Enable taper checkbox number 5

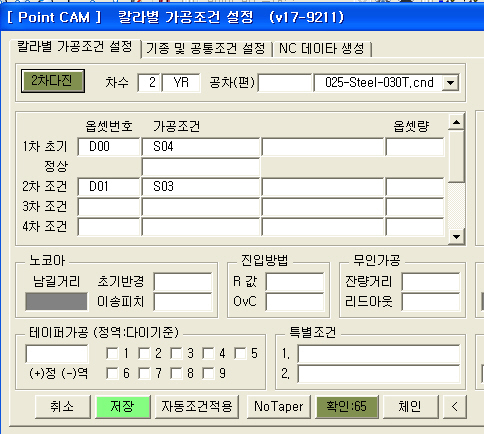point(240,353)
